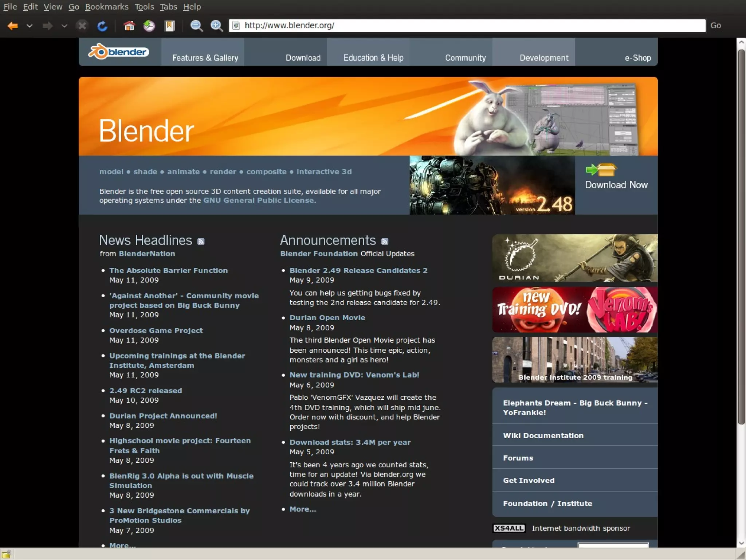This screenshot has height=560, width=746.
Task: Open the Tools menu
Action: 144,7
